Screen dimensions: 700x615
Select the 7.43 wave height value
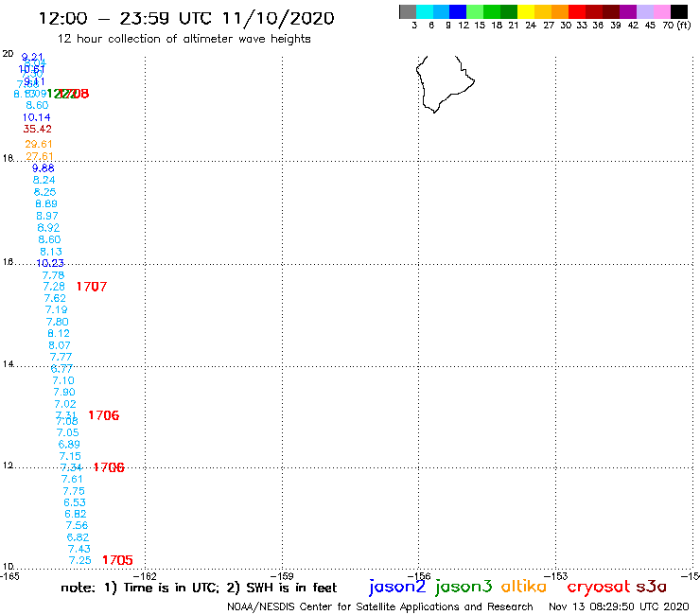tap(79, 549)
